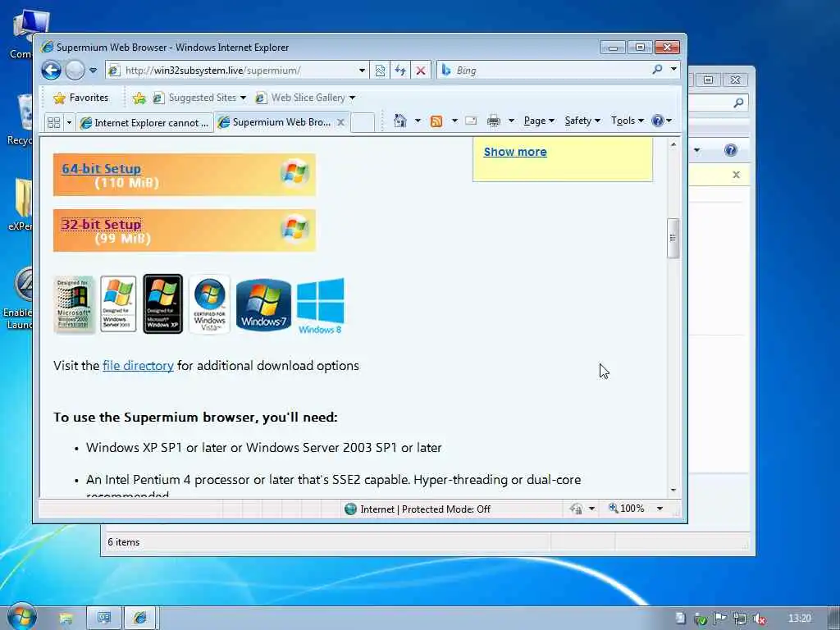
Task: Click the Windows Server 2003 badge
Action: 118,304
